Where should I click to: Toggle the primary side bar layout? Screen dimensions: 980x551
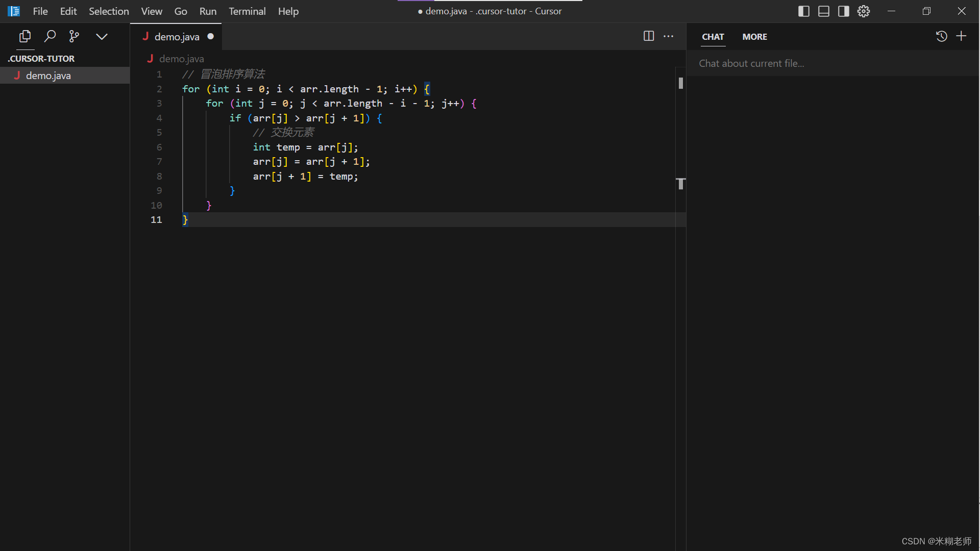803,11
